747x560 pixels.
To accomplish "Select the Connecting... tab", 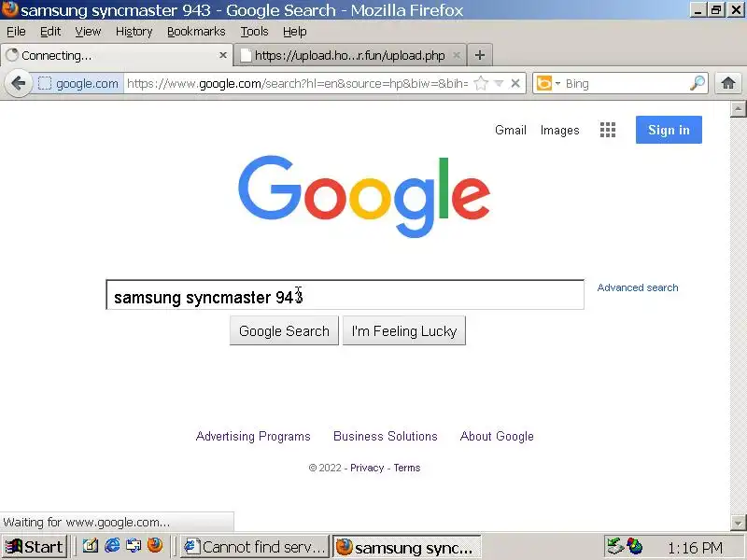I will 117,55.
